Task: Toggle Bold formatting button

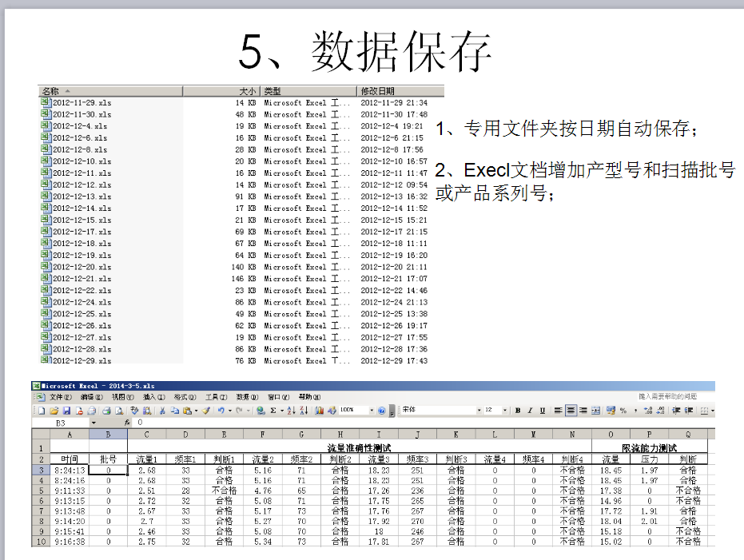Action: coord(518,411)
